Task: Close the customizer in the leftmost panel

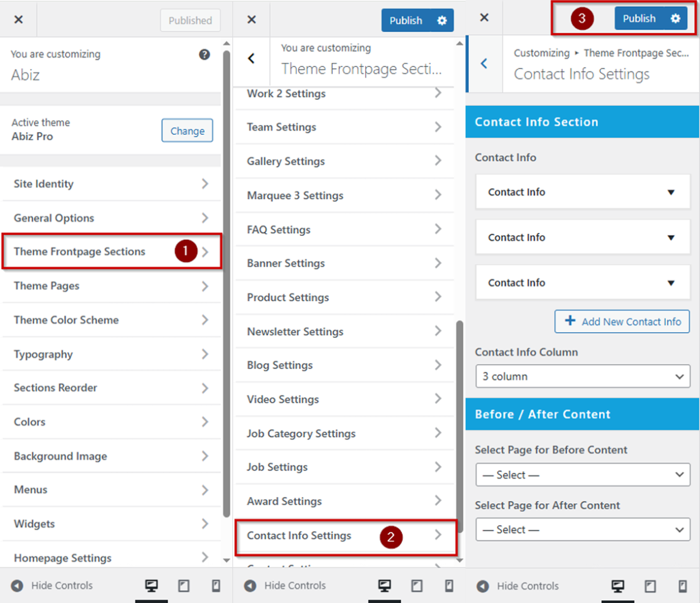Action: 18,20
